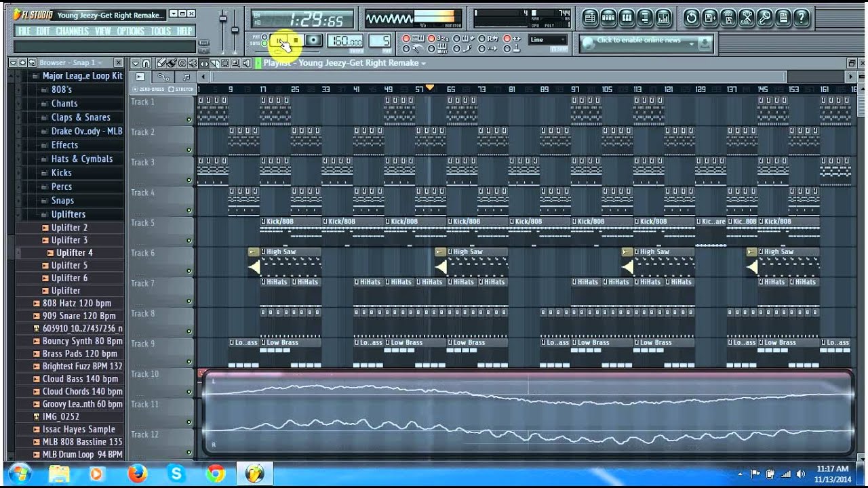Switch to Playlist clip focus tab
The width and height of the screenshot is (868, 488).
140,77
